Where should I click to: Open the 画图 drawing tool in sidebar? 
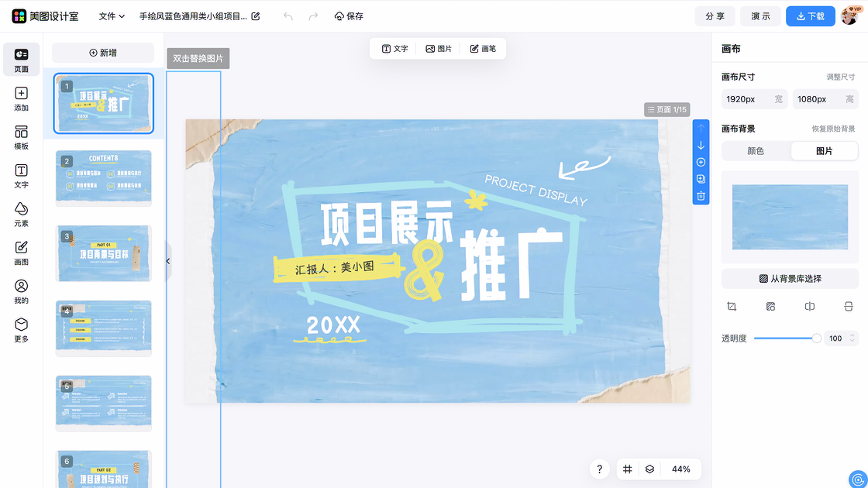(x=21, y=253)
